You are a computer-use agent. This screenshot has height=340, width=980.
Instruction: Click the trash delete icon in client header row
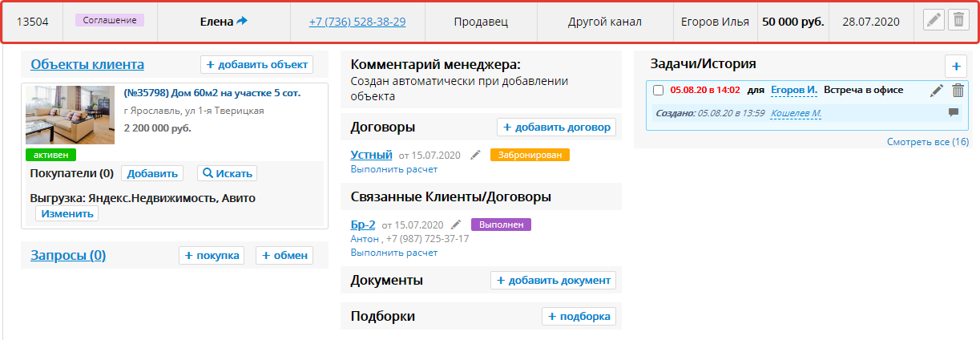coord(958,21)
